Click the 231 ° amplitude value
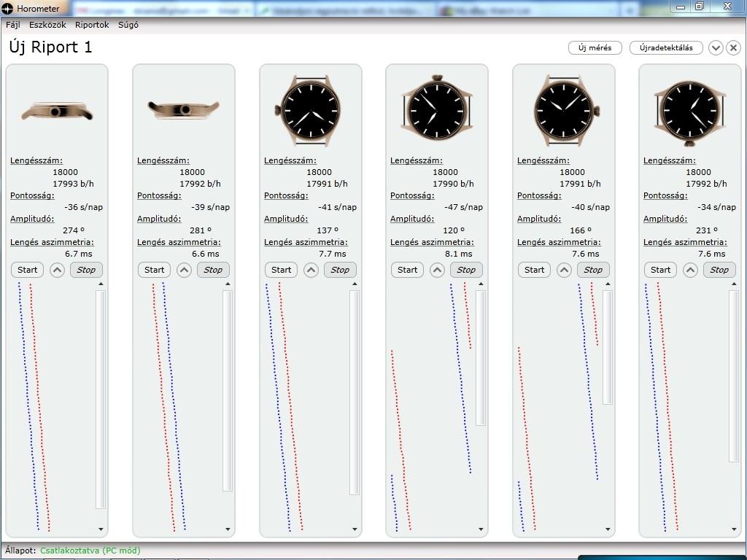The width and height of the screenshot is (747, 560). click(707, 230)
